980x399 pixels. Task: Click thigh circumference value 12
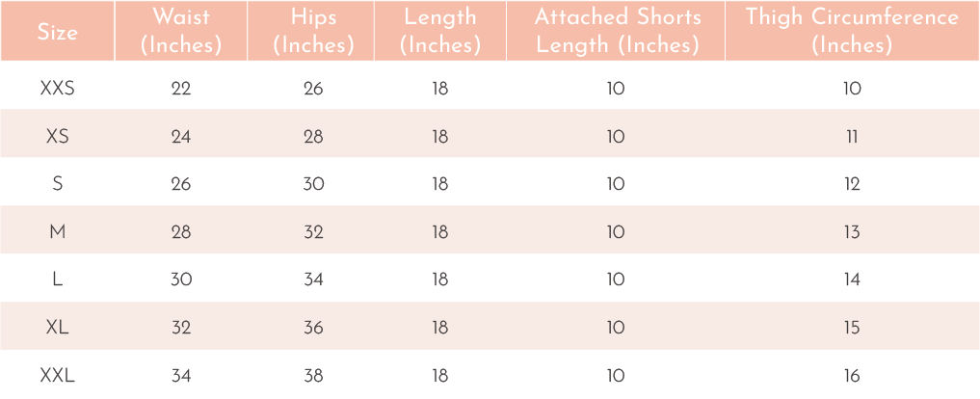(852, 184)
